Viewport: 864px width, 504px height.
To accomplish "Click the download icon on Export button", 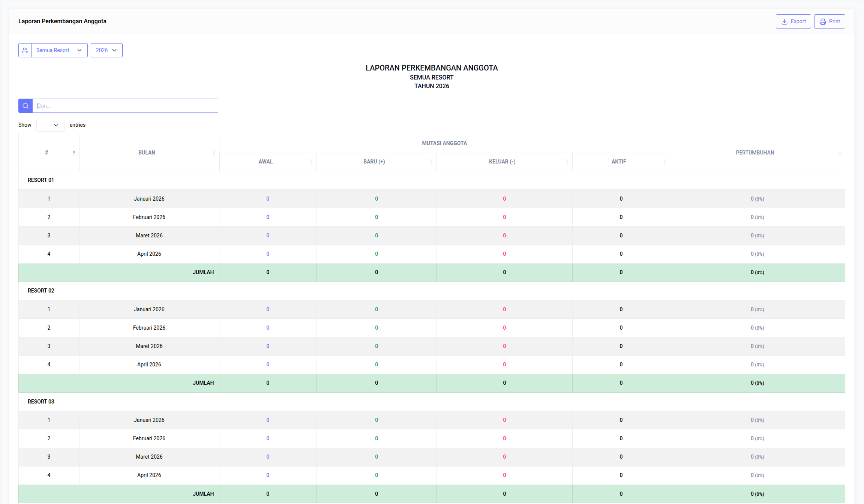I will pos(784,22).
